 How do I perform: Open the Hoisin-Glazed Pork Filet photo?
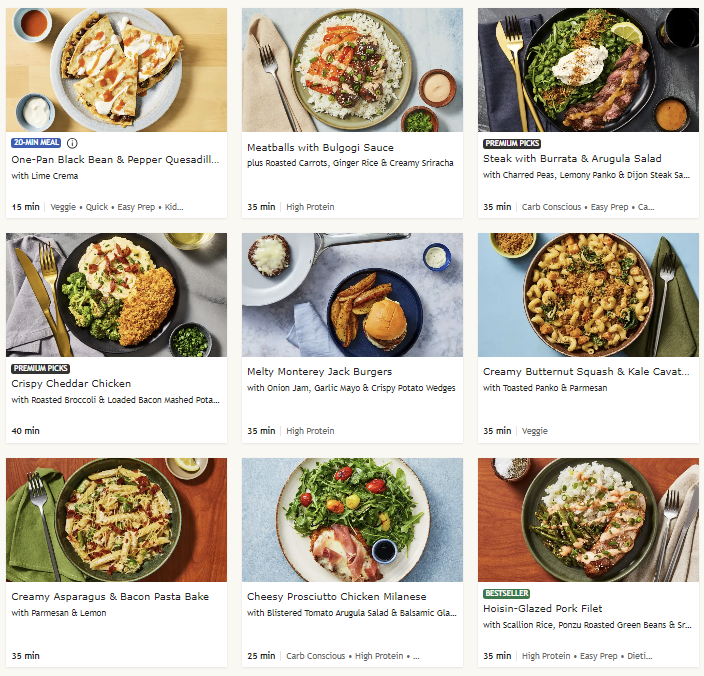click(588, 520)
